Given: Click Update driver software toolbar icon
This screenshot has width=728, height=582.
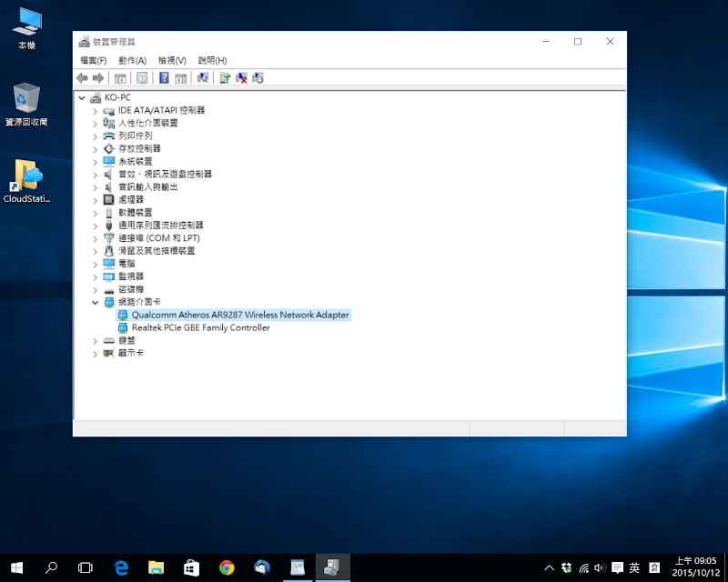Looking at the screenshot, I should tap(225, 78).
